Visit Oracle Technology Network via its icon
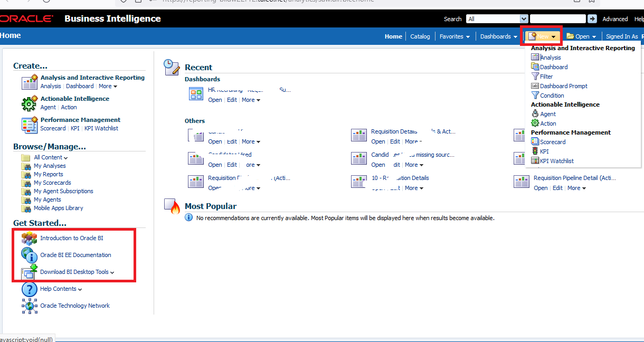Viewport: 644px width, 342px height. coord(29,306)
